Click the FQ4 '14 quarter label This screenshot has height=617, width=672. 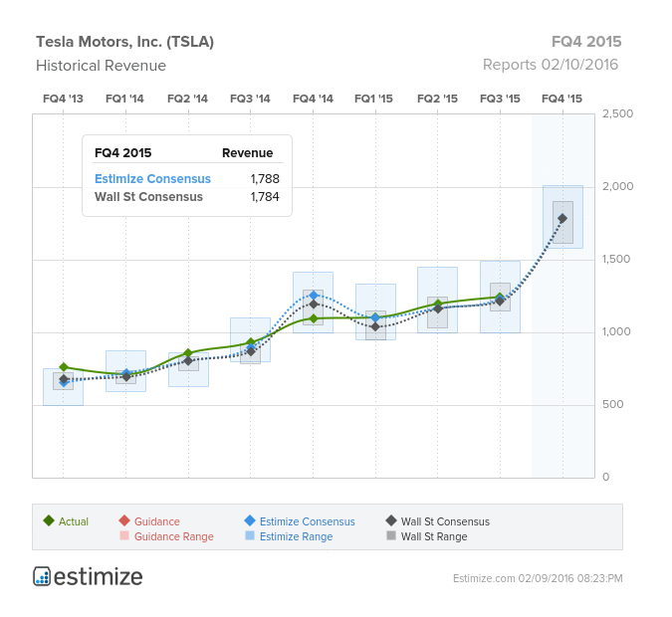[313, 99]
